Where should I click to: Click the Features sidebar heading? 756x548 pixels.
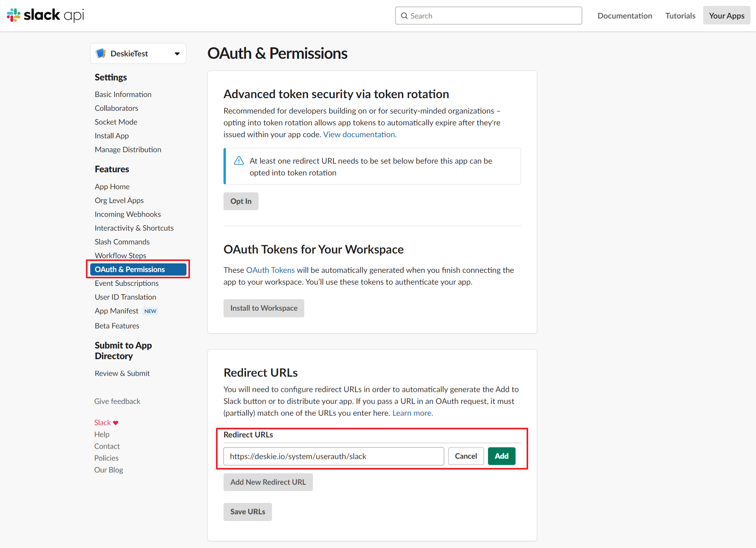[x=112, y=169]
